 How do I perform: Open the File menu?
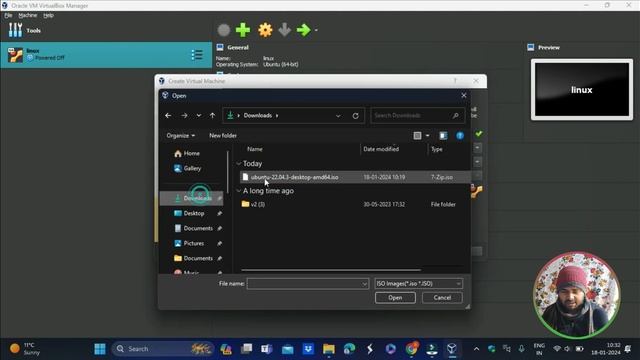pos(8,16)
